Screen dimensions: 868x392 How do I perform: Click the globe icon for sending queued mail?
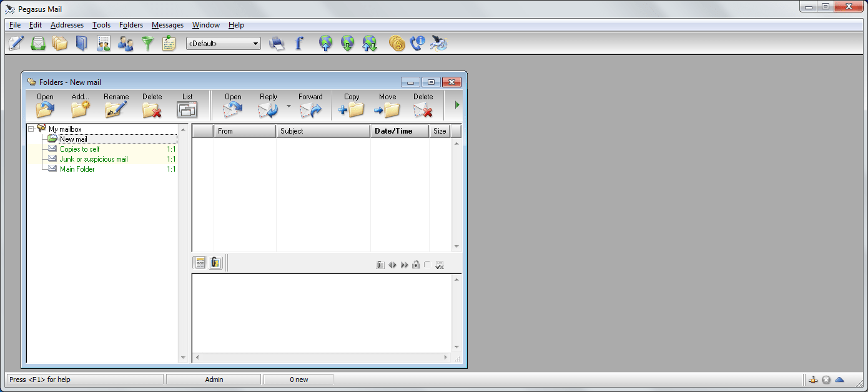click(x=326, y=42)
